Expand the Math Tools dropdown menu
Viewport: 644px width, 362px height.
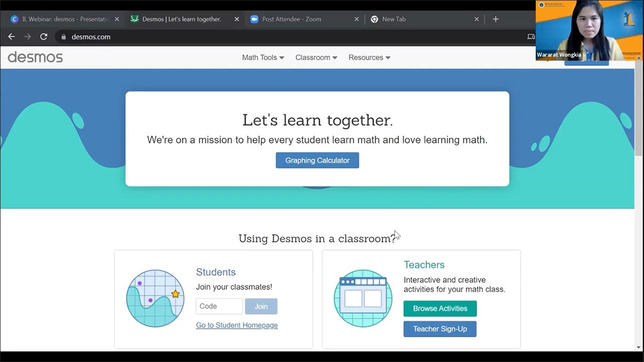pyautogui.click(x=263, y=57)
